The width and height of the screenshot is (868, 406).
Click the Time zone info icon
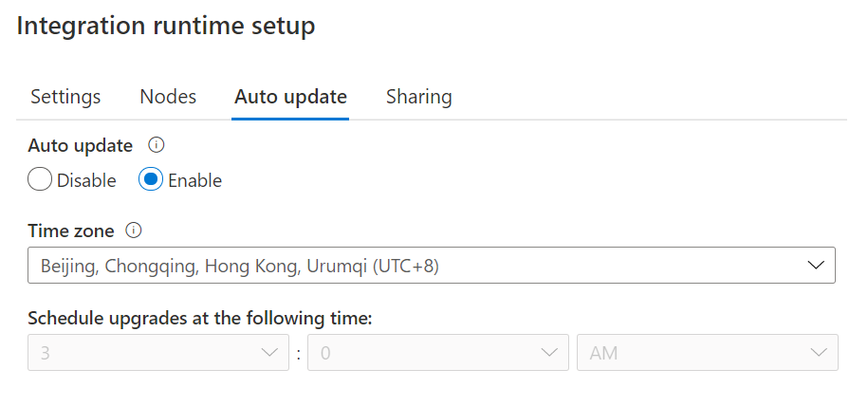coord(134,231)
